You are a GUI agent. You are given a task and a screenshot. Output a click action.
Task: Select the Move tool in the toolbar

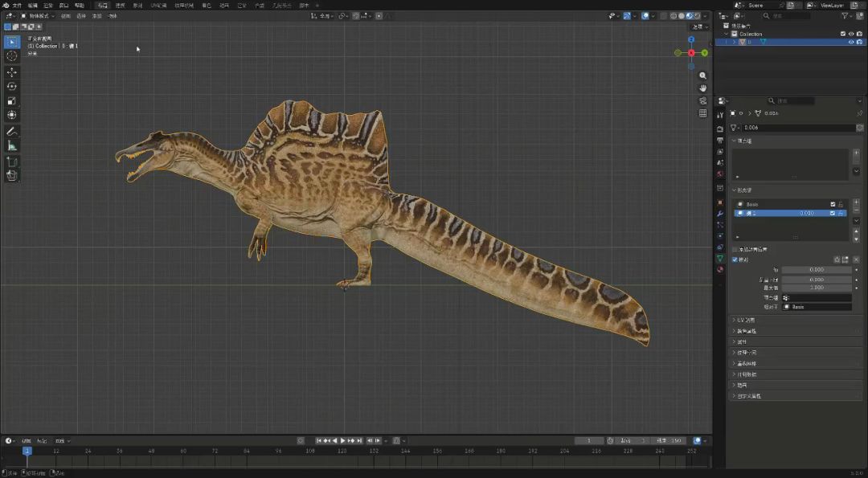pos(12,71)
